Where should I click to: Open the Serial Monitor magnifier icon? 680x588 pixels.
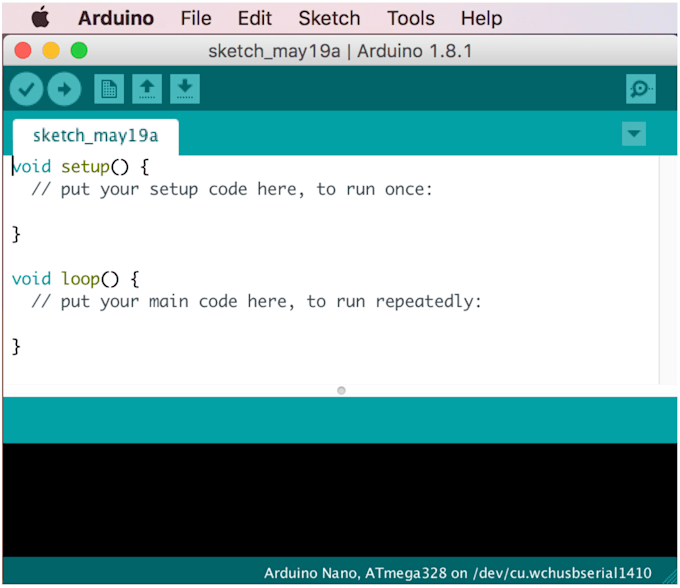[641, 89]
